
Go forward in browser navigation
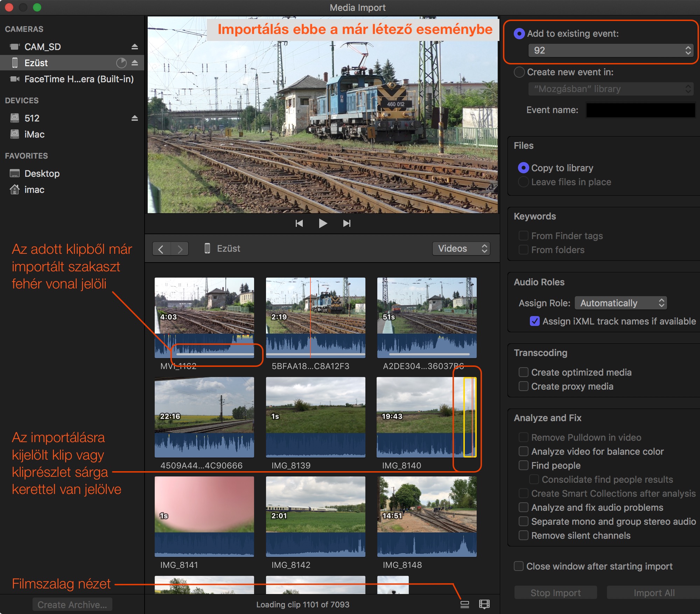tap(180, 249)
